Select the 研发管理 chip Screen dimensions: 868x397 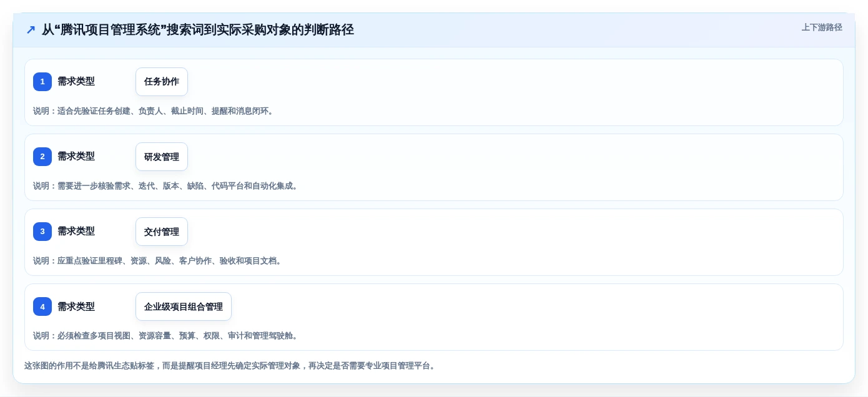click(162, 157)
